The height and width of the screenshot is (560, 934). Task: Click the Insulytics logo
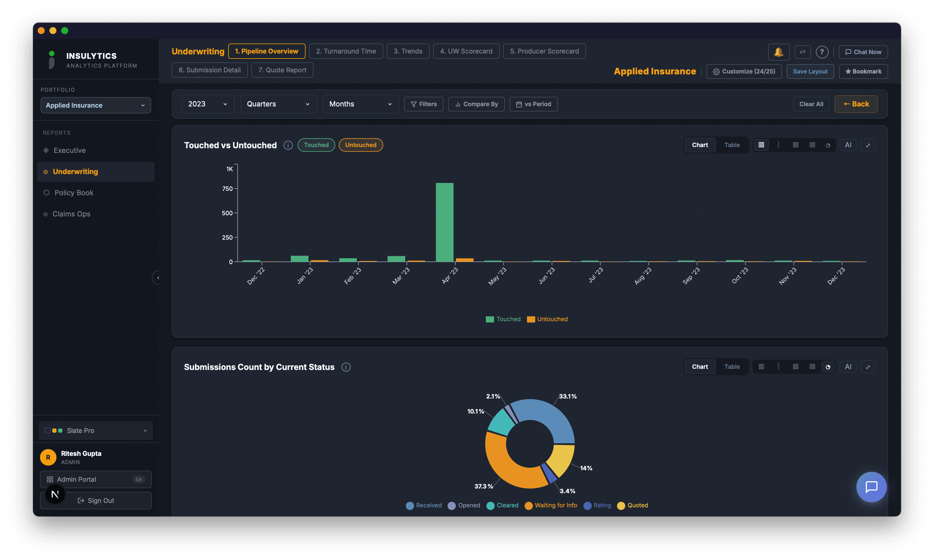pos(52,60)
